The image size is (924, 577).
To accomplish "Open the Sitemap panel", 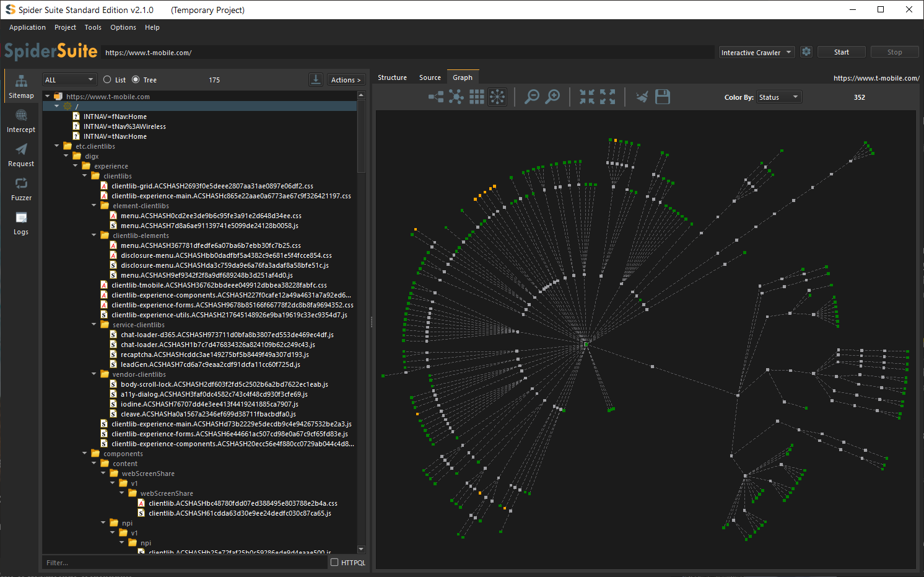I will point(21,86).
